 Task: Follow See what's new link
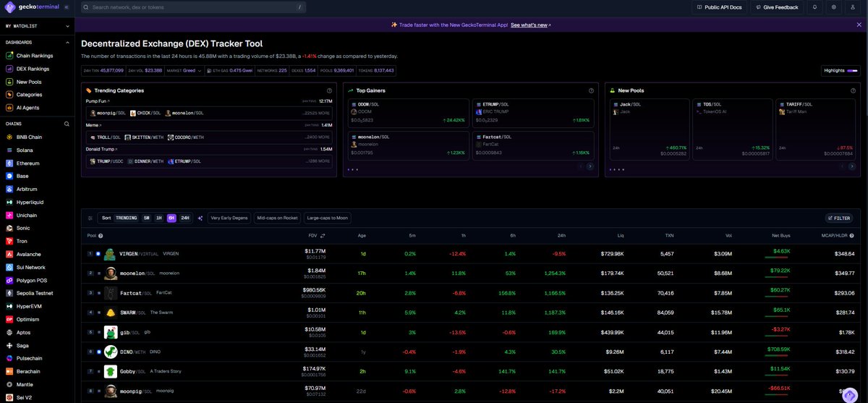coord(530,25)
